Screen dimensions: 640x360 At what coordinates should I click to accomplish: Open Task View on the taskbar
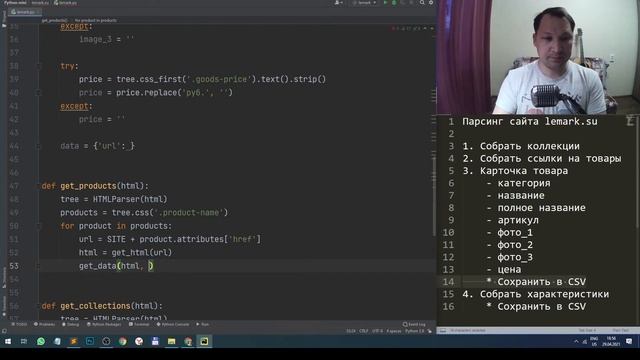click(24, 341)
